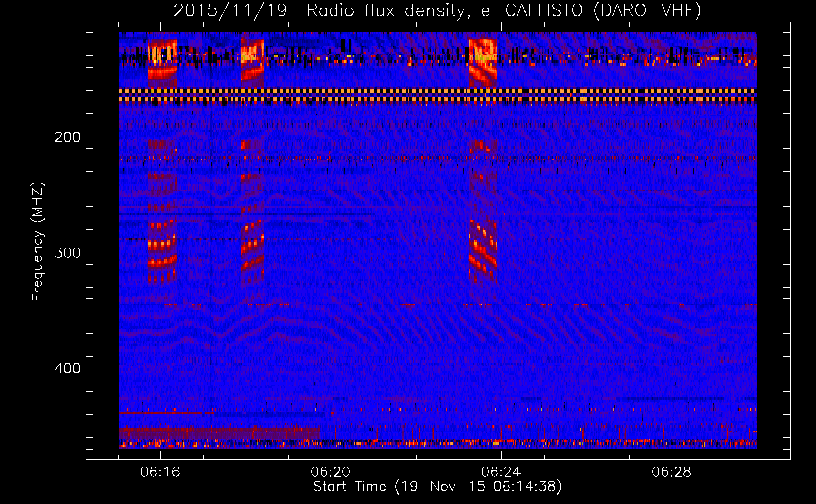816x504 pixels.
Task: Click the "Start Time (19-Nov-15 06:14:38)" label
Action: 438,487
